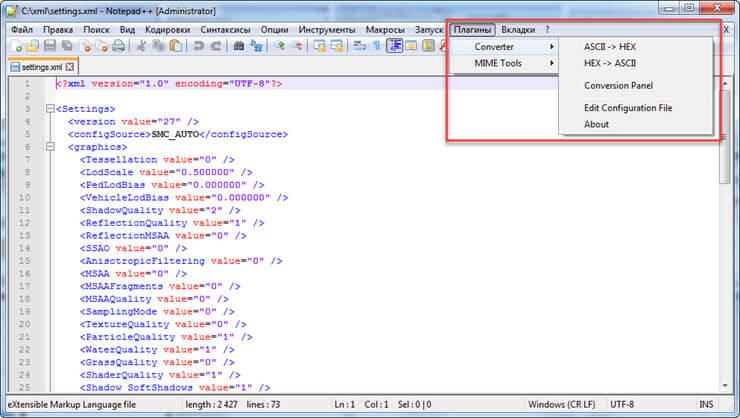The height and width of the screenshot is (418, 740).
Task: Expand the MIME Tools submenu arrow
Action: coord(551,63)
